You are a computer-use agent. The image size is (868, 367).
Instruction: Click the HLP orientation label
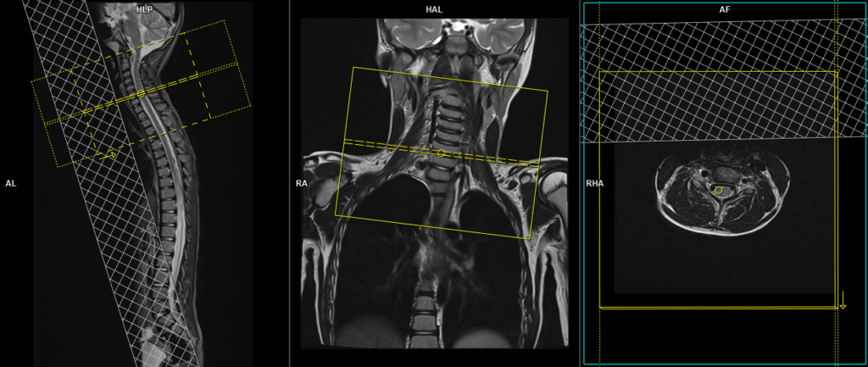144,9
